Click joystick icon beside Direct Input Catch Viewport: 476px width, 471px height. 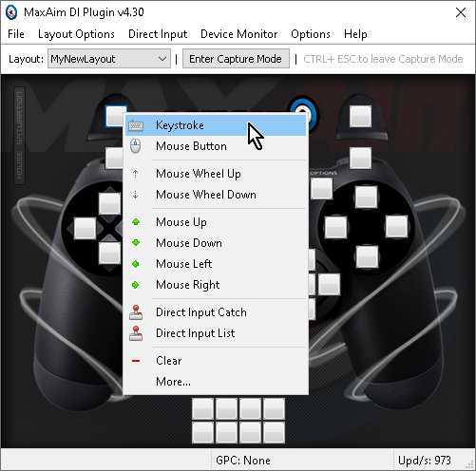click(x=136, y=312)
